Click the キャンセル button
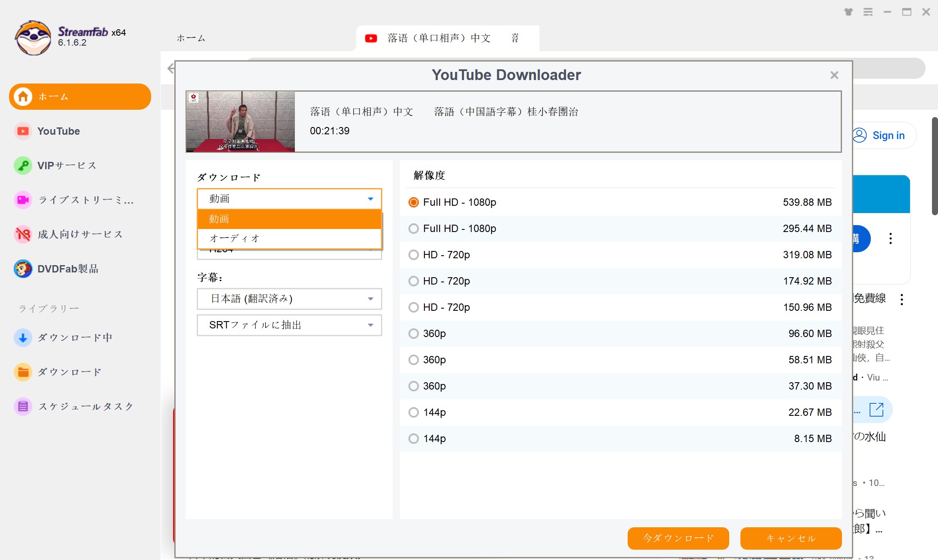Image resolution: width=938 pixels, height=560 pixels. point(791,538)
